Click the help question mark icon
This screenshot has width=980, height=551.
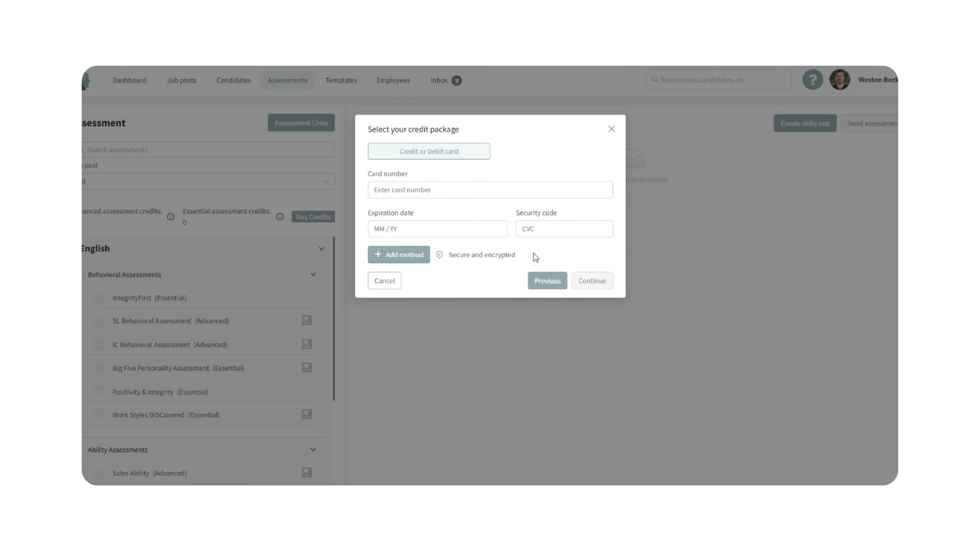point(812,80)
